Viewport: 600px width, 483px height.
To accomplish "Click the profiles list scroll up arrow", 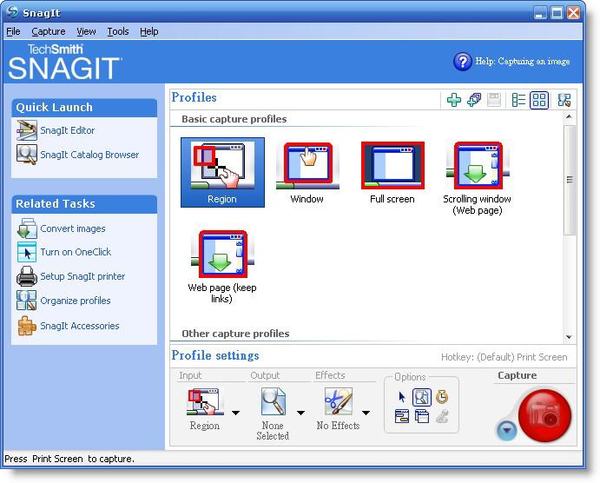I will (569, 116).
